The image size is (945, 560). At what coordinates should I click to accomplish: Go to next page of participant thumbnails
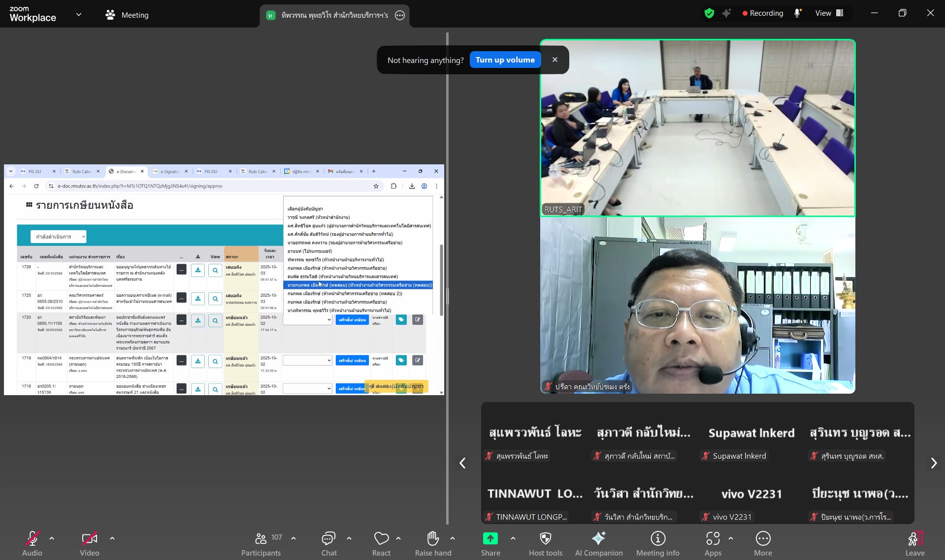coord(933,463)
